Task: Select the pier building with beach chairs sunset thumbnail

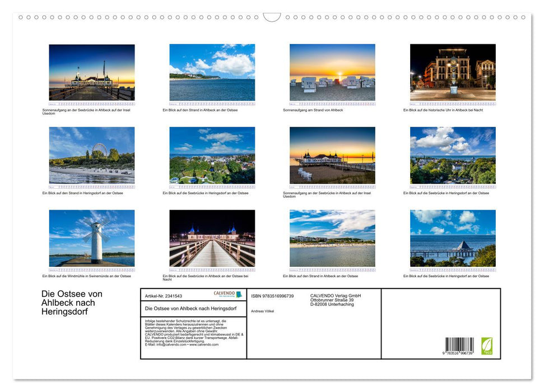Action: click(x=332, y=155)
